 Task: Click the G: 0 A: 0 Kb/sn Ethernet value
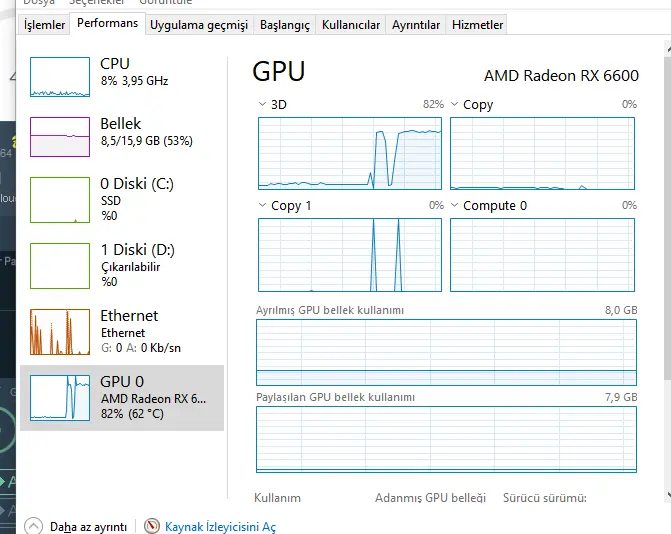coord(141,348)
